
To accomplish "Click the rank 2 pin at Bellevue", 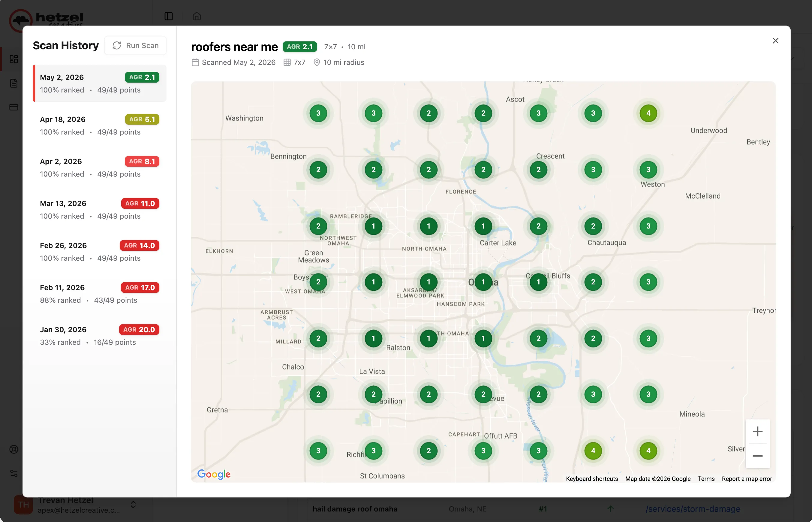I will [x=483, y=395].
